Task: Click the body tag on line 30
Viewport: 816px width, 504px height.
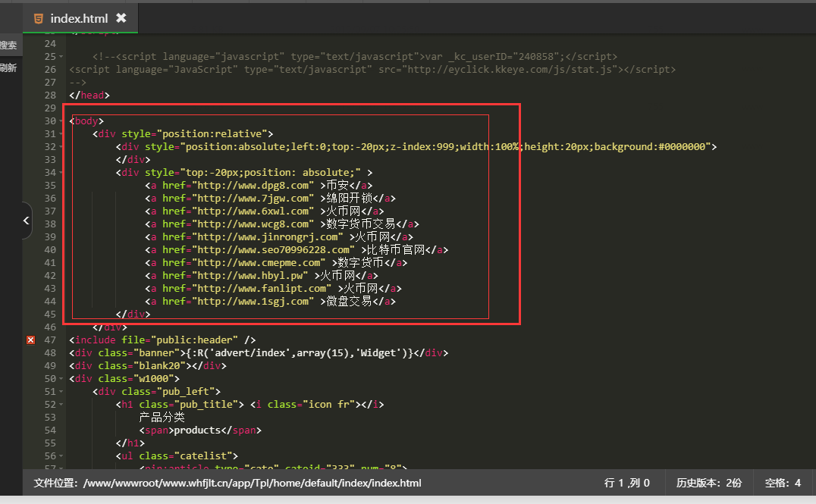Action: coord(86,121)
